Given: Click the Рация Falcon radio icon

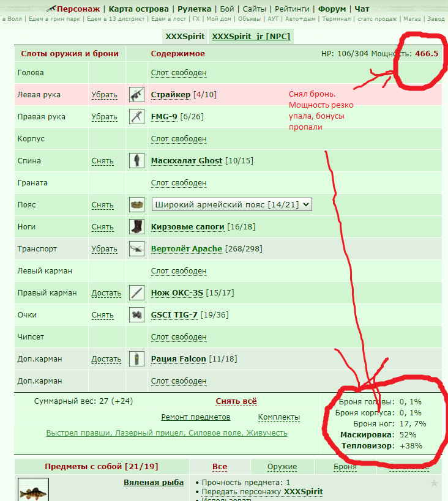Looking at the screenshot, I should click(136, 359).
